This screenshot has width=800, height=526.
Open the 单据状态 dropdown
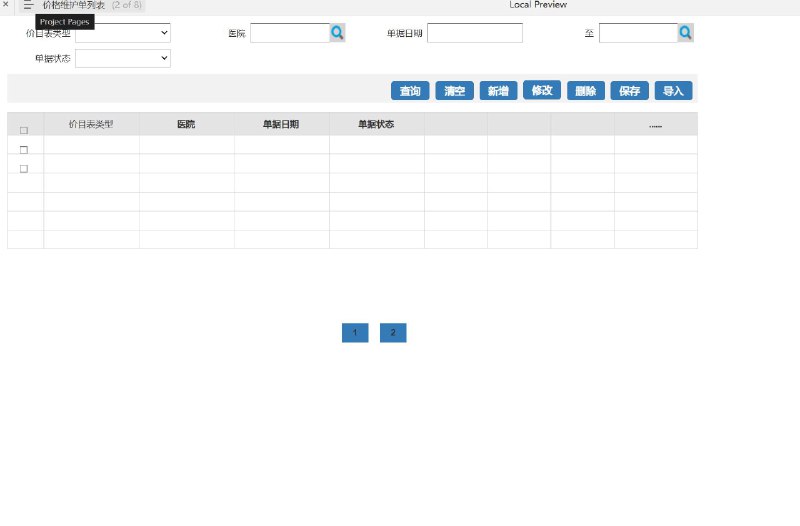coord(123,58)
